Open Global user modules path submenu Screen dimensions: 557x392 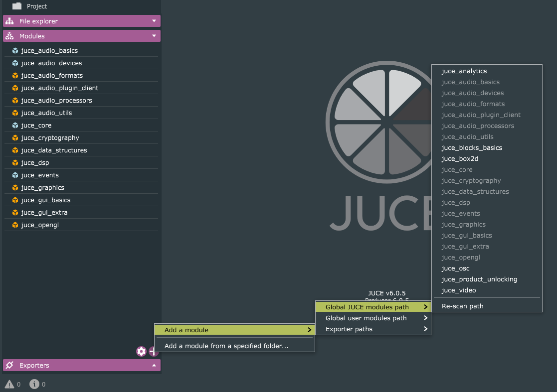point(373,318)
